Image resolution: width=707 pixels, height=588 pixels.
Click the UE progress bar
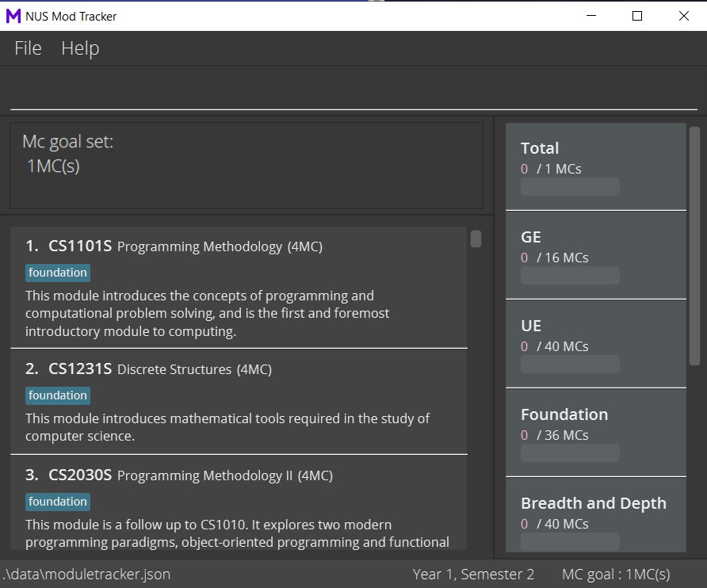click(570, 365)
